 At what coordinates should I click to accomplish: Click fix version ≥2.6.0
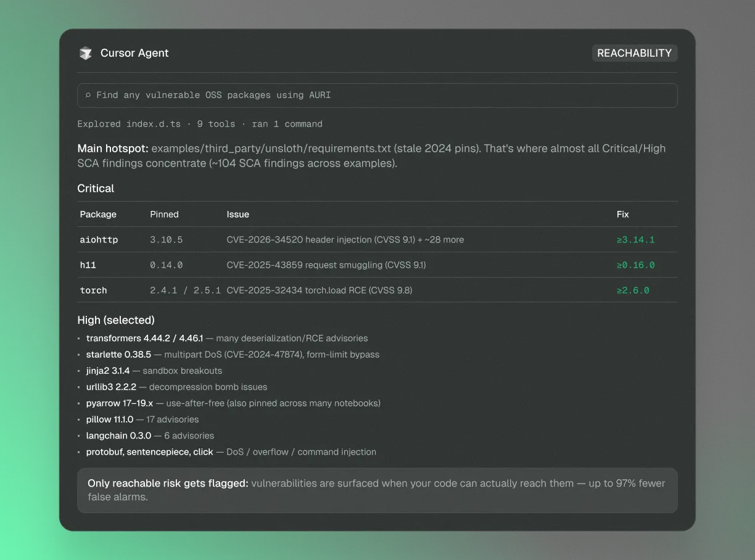point(633,290)
